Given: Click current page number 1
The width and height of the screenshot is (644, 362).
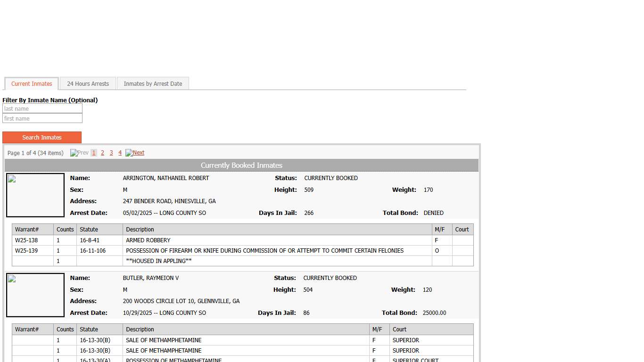Looking at the screenshot, I should click(x=94, y=153).
